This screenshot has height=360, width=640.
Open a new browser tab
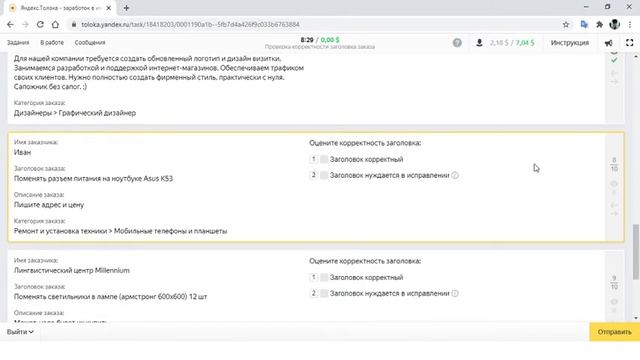126,8
